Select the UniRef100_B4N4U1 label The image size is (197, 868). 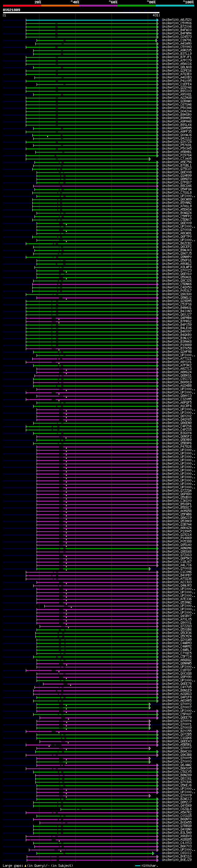pos(177,308)
